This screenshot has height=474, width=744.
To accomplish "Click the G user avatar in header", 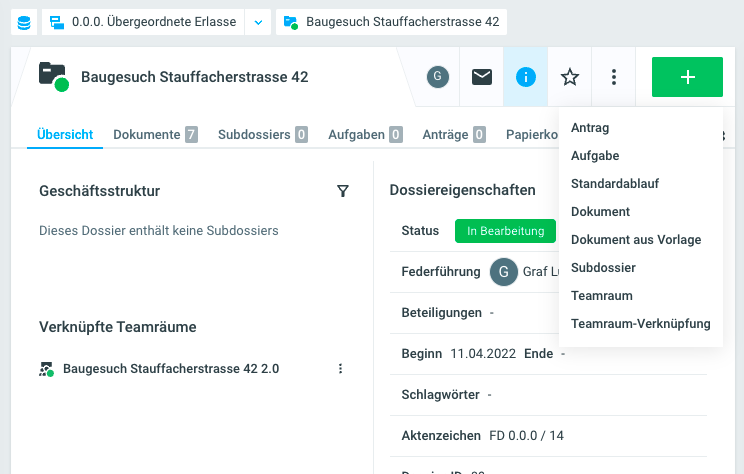I will point(437,77).
